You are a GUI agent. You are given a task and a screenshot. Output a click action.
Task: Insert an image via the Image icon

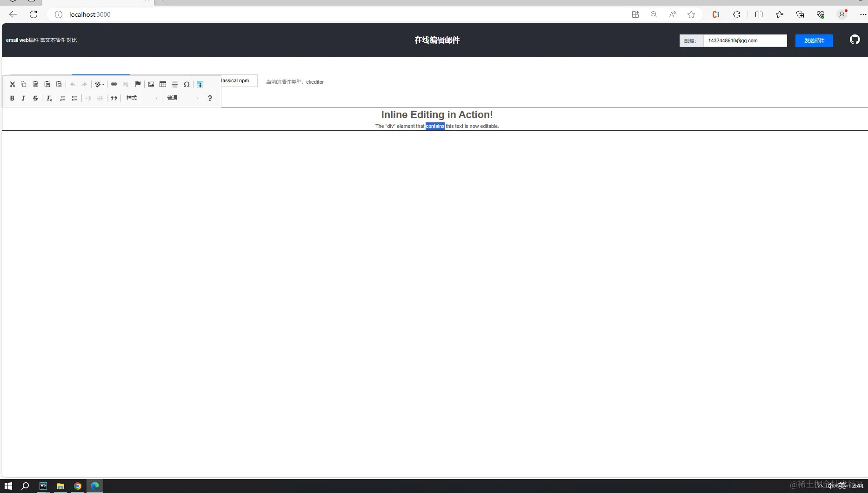tap(151, 84)
